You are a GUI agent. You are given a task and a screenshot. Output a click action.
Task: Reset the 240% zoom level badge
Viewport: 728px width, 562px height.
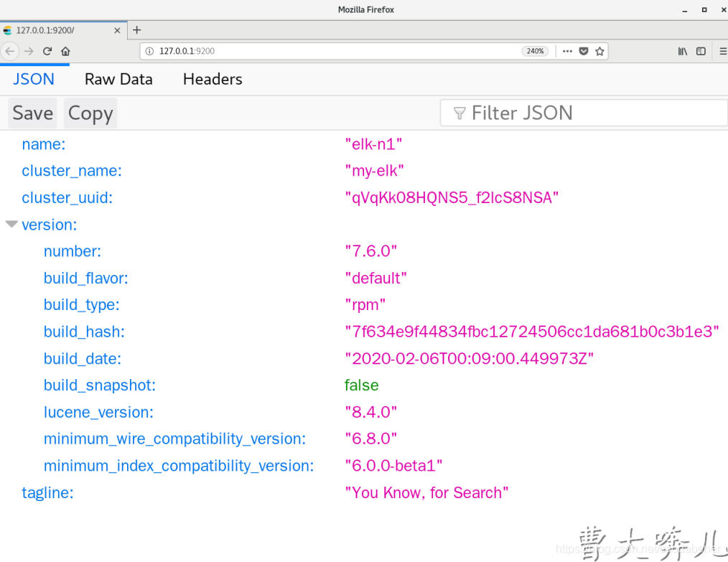click(535, 51)
